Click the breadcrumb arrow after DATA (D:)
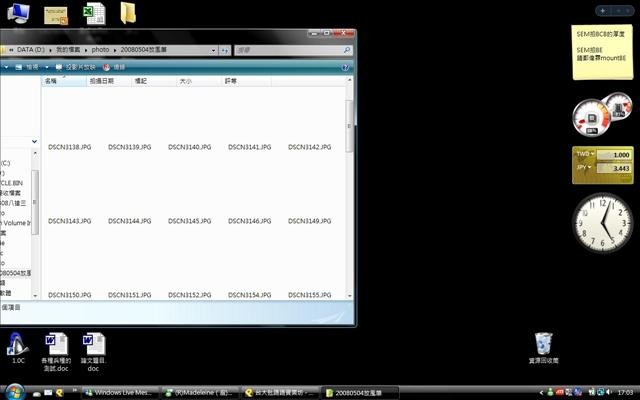 tap(51, 50)
